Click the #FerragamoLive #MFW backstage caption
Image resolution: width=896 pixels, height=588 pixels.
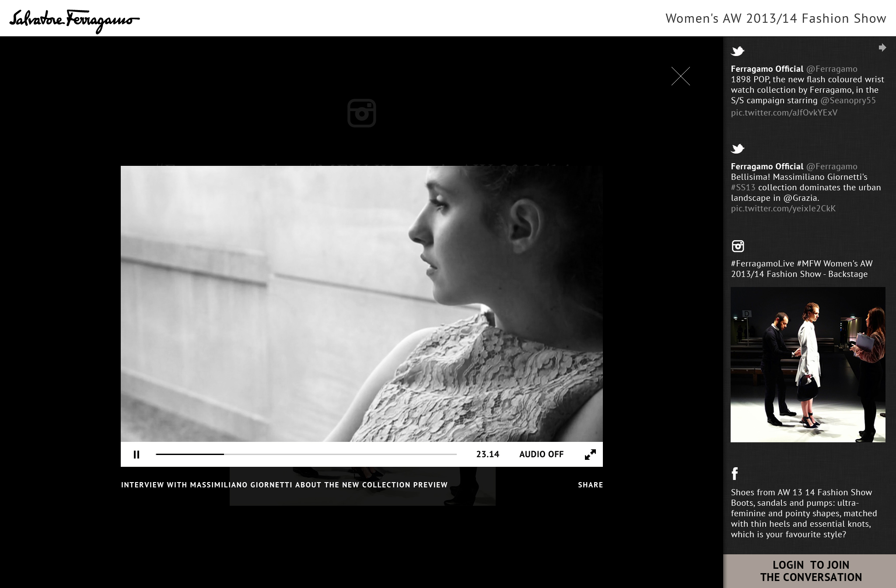point(801,269)
